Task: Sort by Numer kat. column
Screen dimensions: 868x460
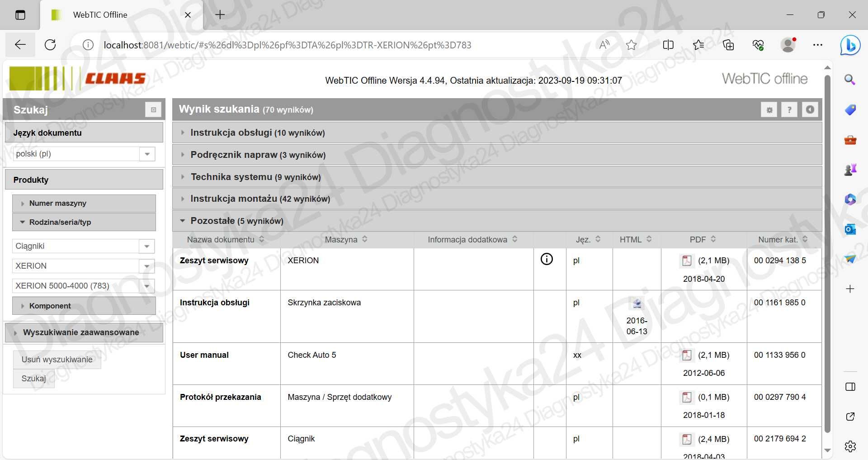Action: tap(784, 240)
